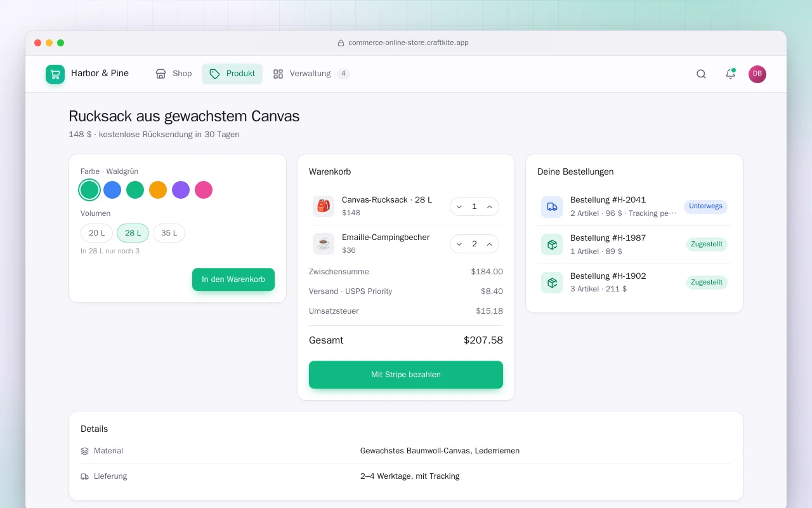Decrease Canvas-Rucksack quantity with down chevron
The height and width of the screenshot is (508, 812).
click(459, 206)
